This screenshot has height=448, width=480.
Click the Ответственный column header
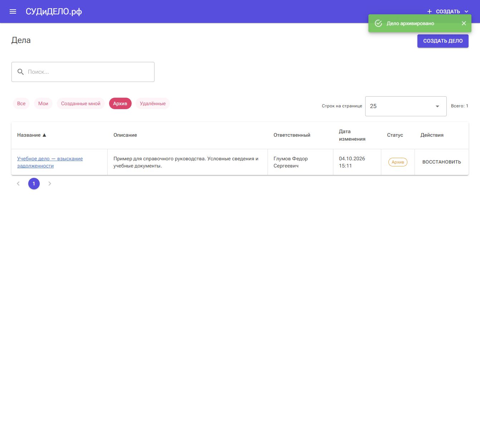pos(292,135)
